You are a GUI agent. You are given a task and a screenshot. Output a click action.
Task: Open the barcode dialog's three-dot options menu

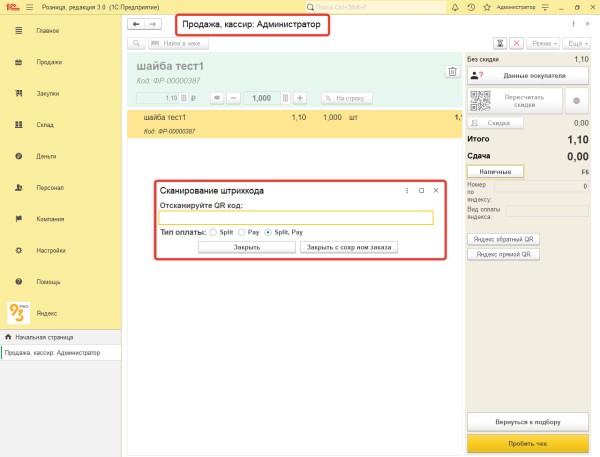(406, 190)
